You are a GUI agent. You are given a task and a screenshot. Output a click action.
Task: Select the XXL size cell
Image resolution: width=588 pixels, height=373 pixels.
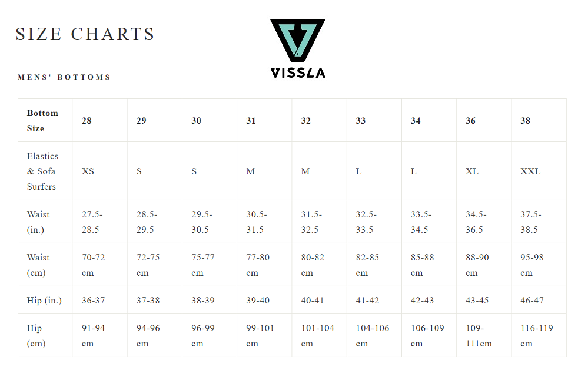[x=530, y=171]
